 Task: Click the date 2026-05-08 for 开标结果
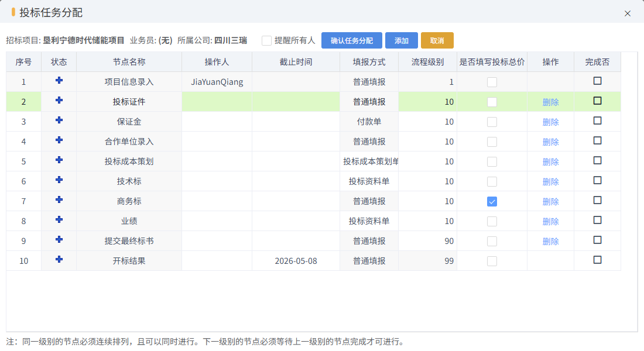pos(296,261)
